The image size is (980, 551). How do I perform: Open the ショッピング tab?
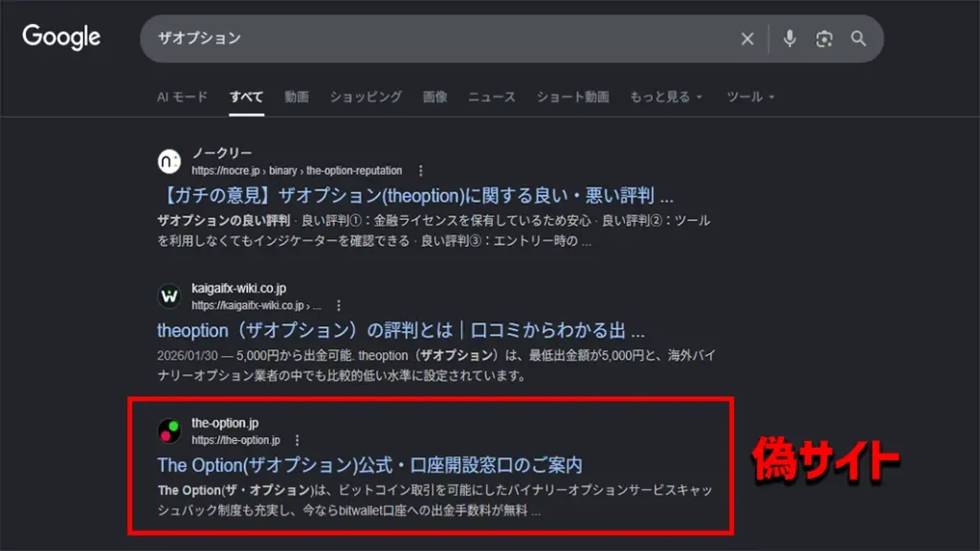366,97
